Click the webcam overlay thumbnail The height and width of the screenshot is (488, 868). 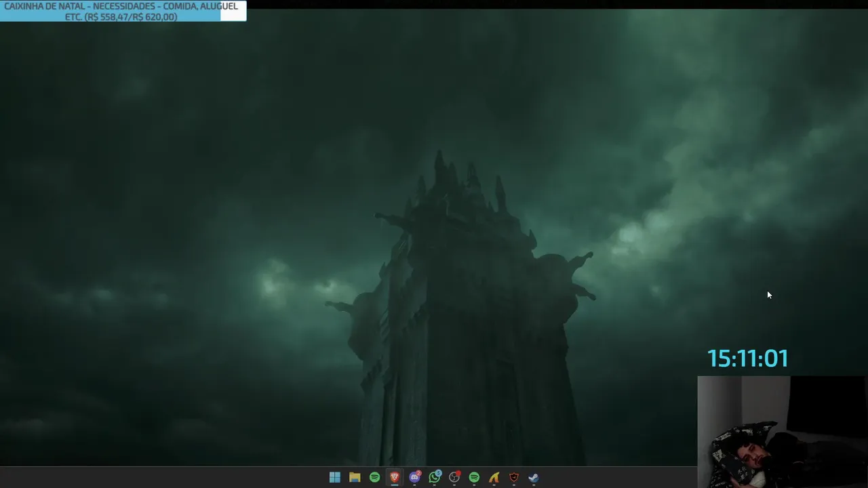[x=783, y=432]
